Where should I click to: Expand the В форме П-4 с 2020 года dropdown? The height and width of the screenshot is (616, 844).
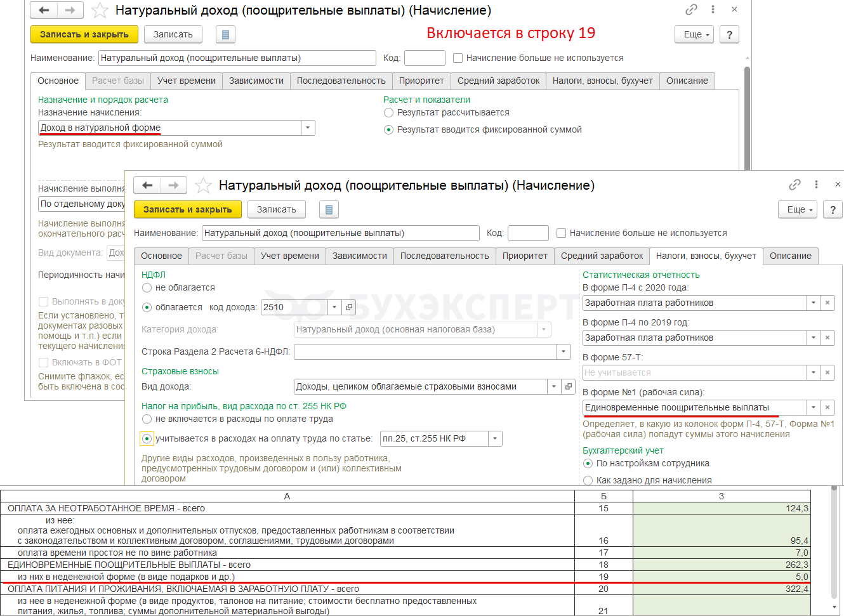pos(814,303)
